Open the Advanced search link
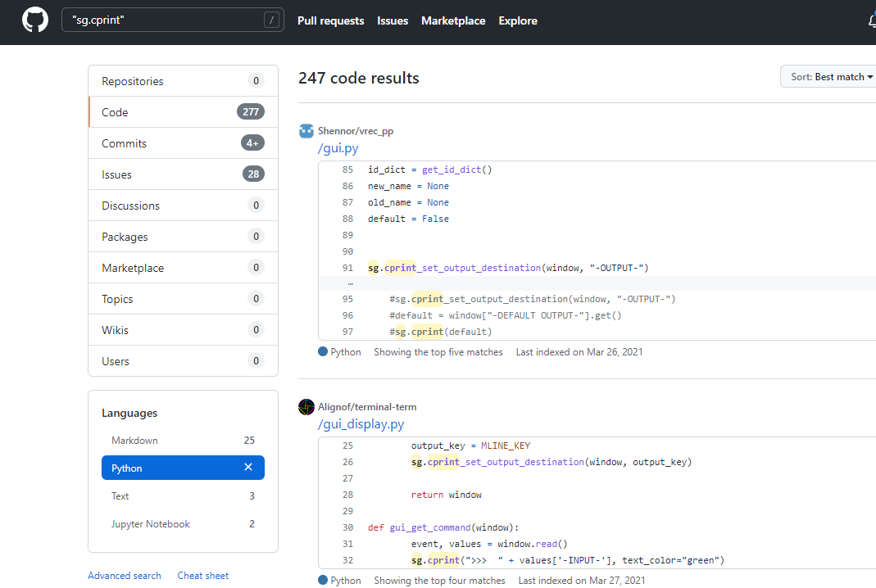876x588 pixels. (x=125, y=575)
